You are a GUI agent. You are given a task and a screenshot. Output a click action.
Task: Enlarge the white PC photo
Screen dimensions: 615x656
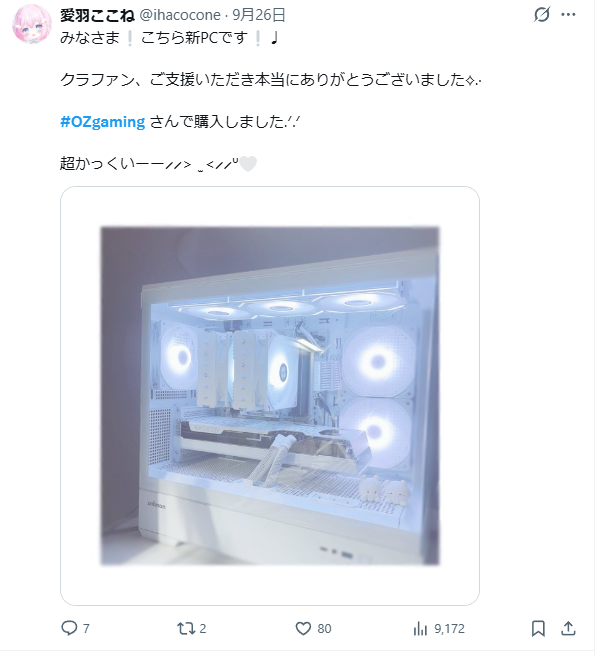click(x=270, y=396)
